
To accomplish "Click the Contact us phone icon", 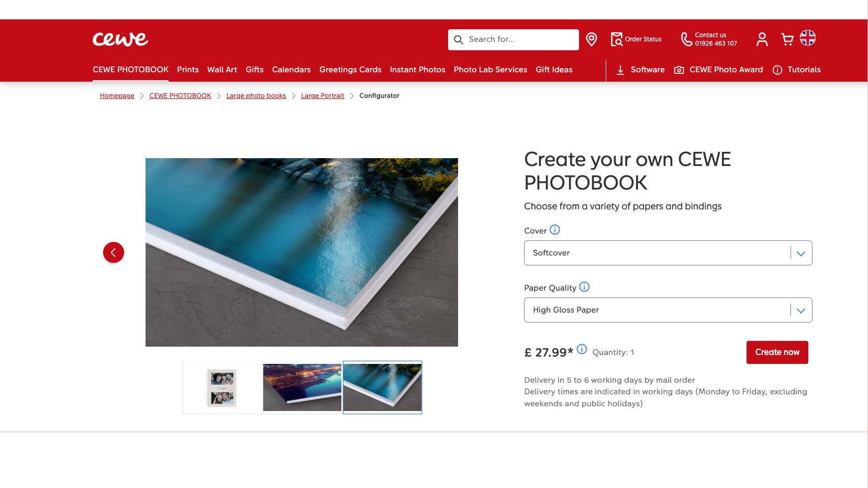I will [686, 39].
